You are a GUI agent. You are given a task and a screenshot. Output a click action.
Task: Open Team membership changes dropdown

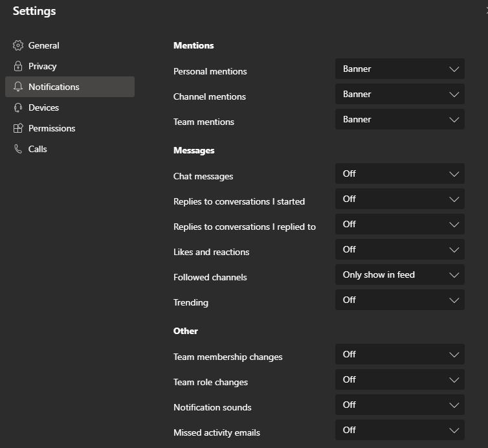[399, 354]
